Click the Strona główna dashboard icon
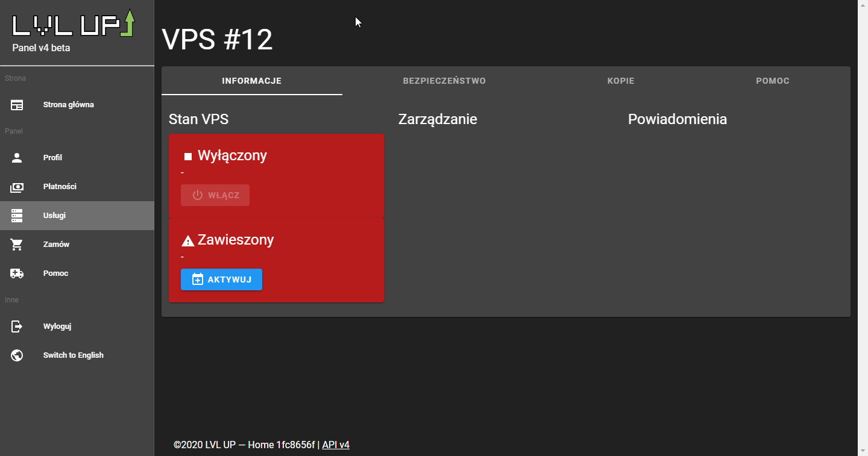 pyautogui.click(x=17, y=105)
